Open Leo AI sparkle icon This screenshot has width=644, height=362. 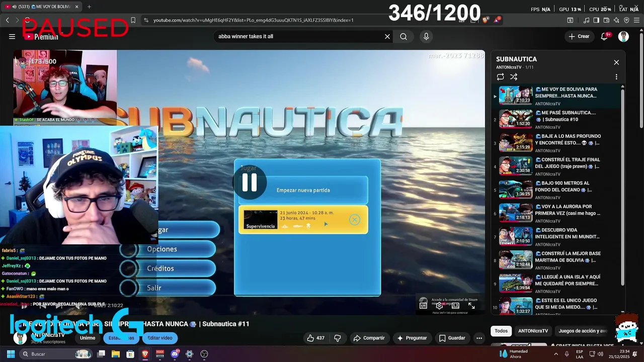[x=616, y=20]
